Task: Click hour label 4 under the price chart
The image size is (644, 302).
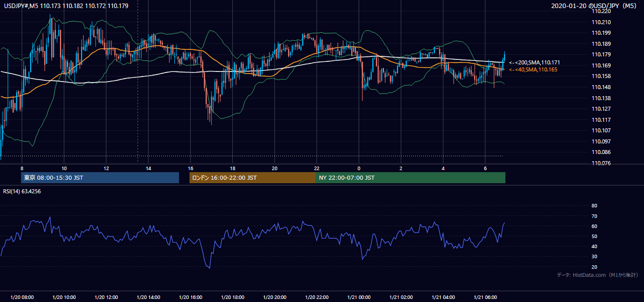Action: click(442, 168)
